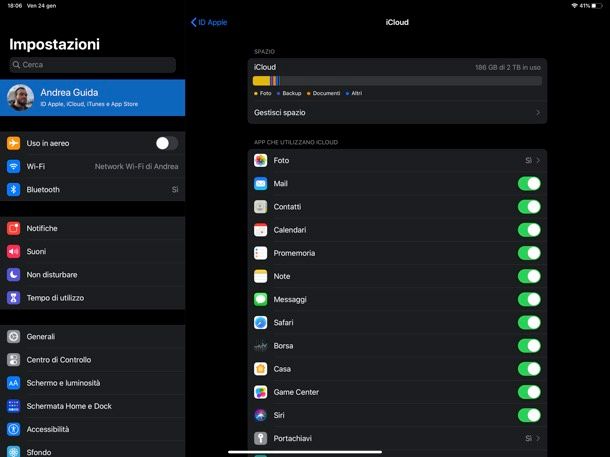Tap the Messaggi green bubble icon
The height and width of the screenshot is (457, 610).
pos(260,299)
